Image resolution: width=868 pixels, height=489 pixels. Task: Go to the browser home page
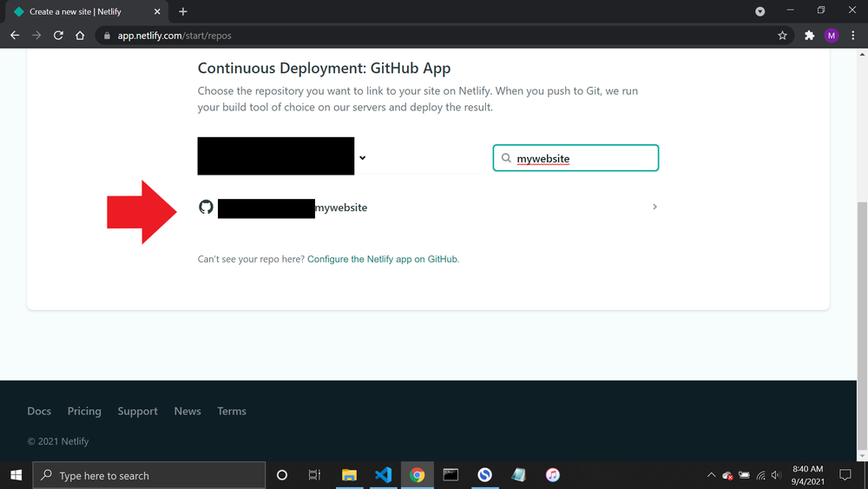click(80, 36)
